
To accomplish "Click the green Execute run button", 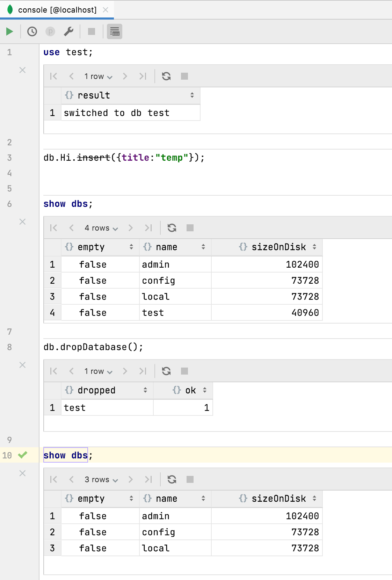I will coord(10,31).
